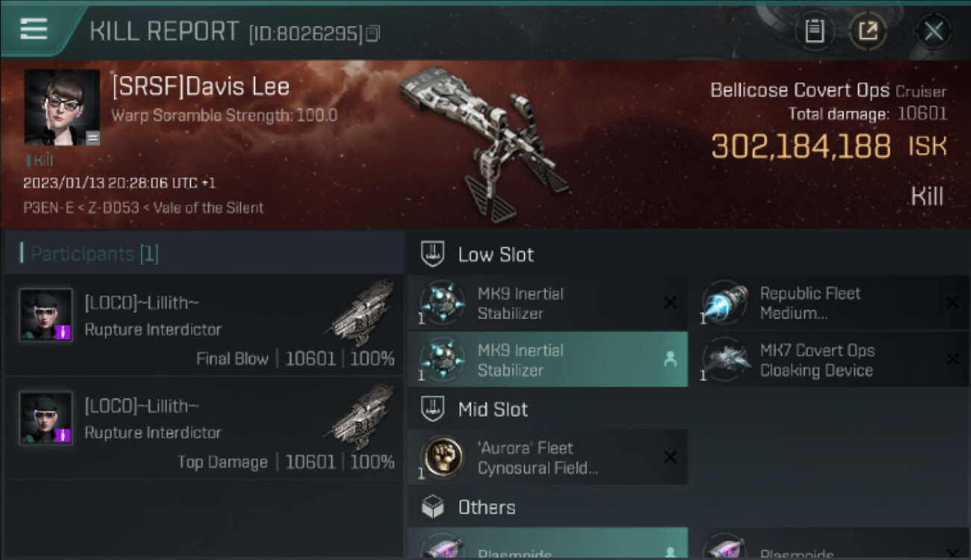Copy the kill report ID

pyautogui.click(x=373, y=33)
